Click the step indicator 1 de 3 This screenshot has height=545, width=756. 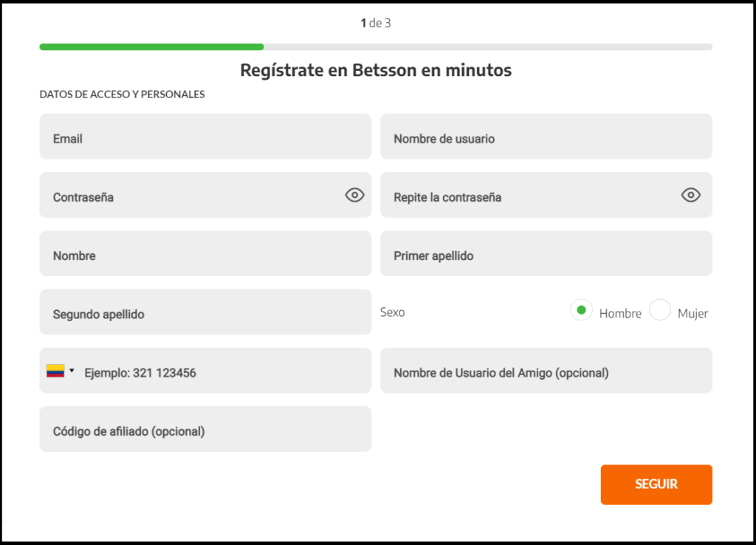click(376, 23)
